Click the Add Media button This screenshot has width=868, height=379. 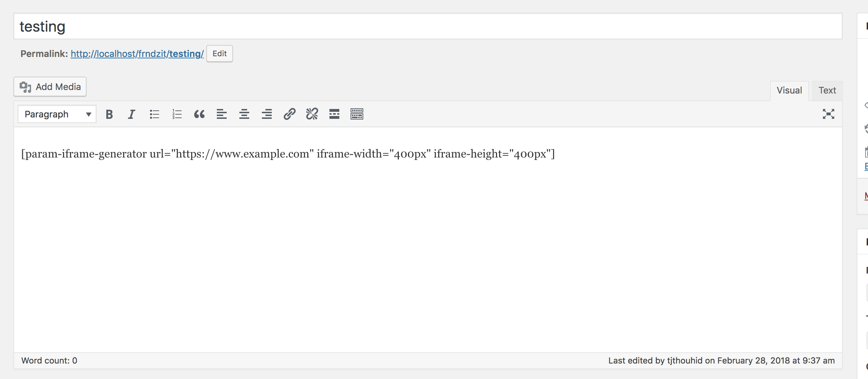(x=50, y=87)
